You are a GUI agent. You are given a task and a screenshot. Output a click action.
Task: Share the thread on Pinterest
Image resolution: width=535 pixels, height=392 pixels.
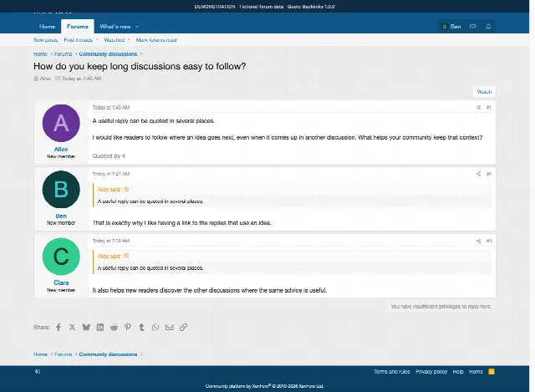(x=128, y=327)
